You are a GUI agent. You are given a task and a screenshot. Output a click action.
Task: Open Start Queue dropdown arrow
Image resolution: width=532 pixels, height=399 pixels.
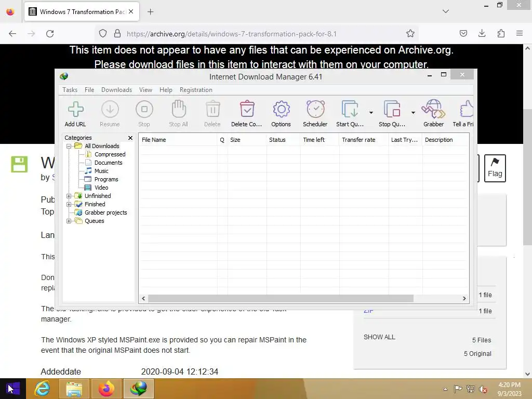coord(371,113)
